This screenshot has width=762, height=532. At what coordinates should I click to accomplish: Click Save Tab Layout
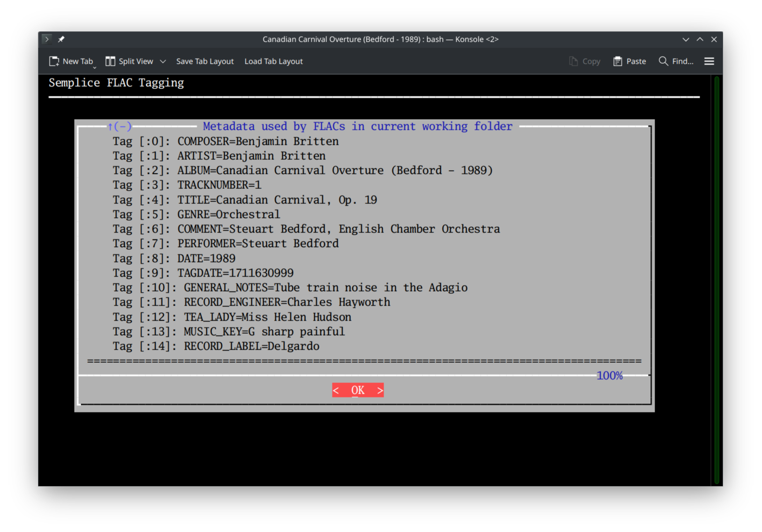point(205,61)
